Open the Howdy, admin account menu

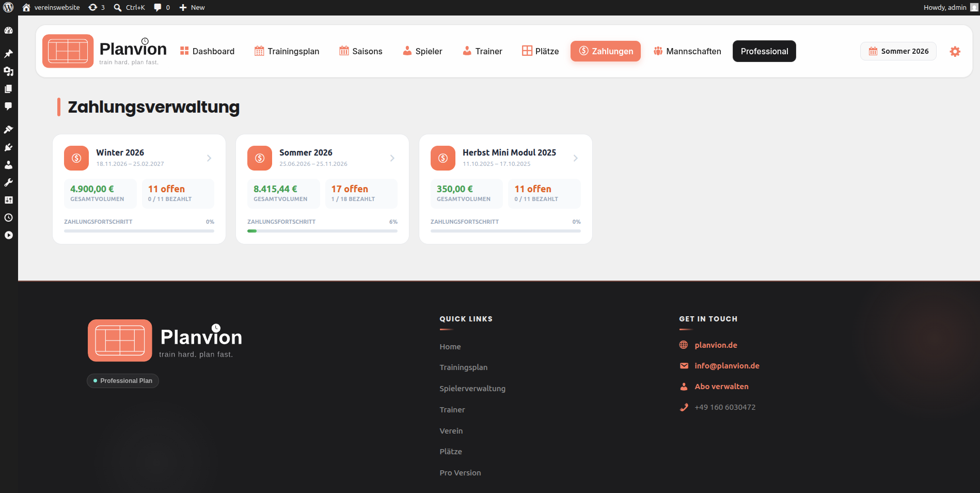pyautogui.click(x=950, y=7)
